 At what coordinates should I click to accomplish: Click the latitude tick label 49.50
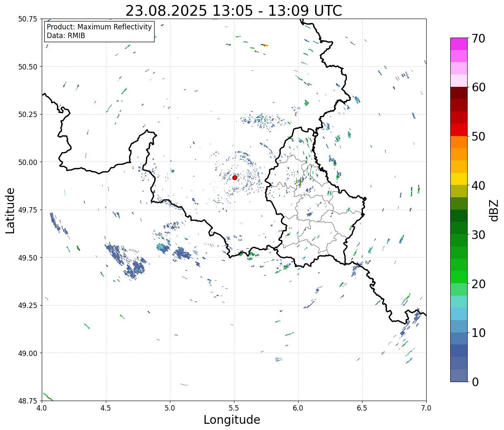click(28, 258)
